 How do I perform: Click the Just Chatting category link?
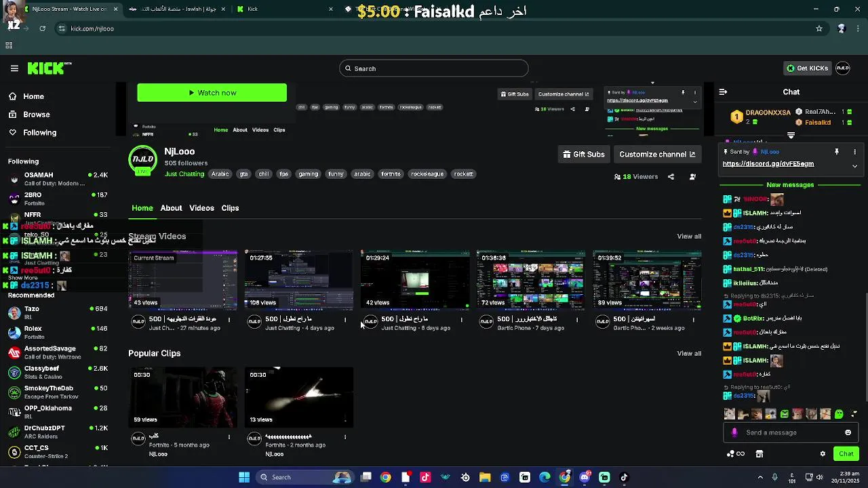[x=184, y=174]
